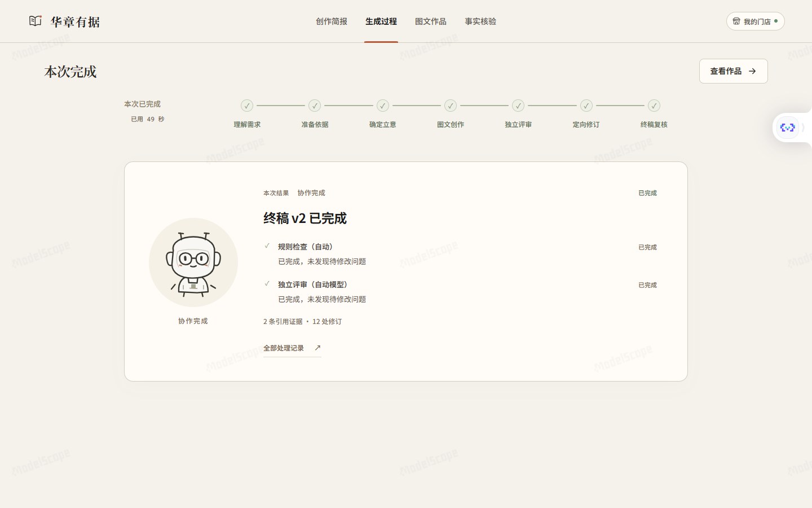Click the 2 条引用证据 text

(x=283, y=322)
